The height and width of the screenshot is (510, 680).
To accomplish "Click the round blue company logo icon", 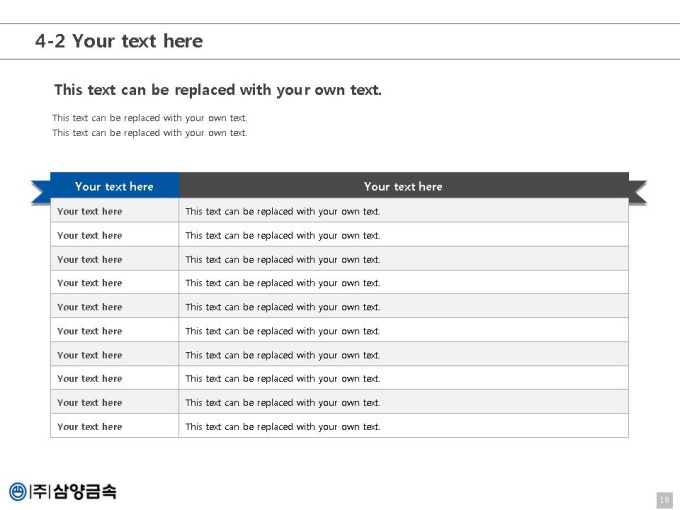I will pyautogui.click(x=18, y=492).
